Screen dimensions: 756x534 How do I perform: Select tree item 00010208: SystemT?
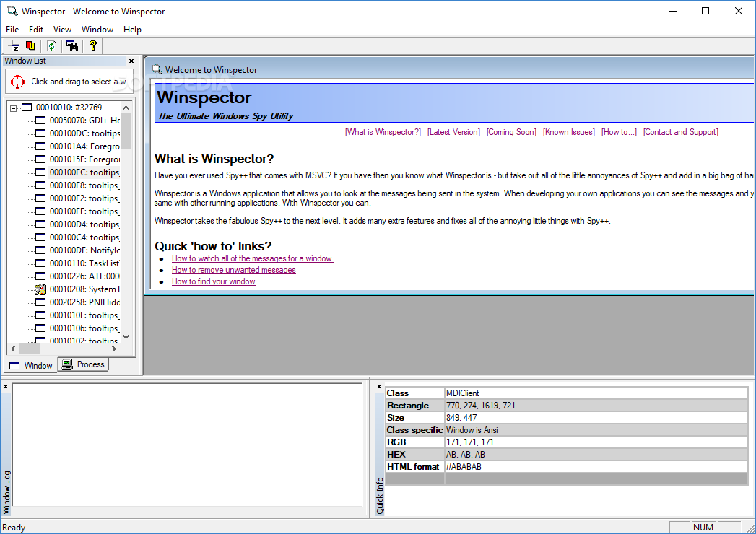coord(84,289)
